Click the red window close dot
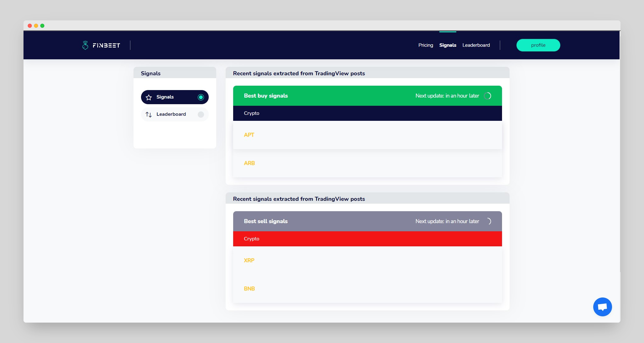The width and height of the screenshot is (644, 343). 30,26
